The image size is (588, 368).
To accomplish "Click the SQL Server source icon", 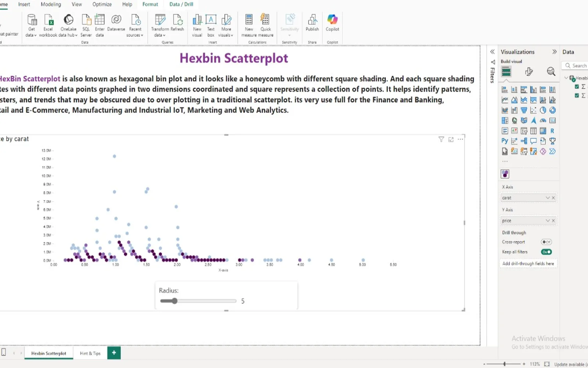I will point(86,25).
